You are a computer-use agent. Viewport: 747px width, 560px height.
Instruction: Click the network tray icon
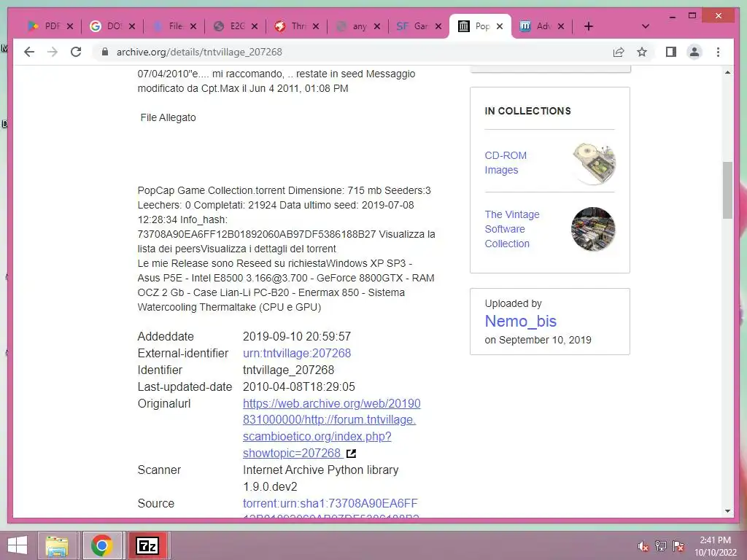click(661, 546)
